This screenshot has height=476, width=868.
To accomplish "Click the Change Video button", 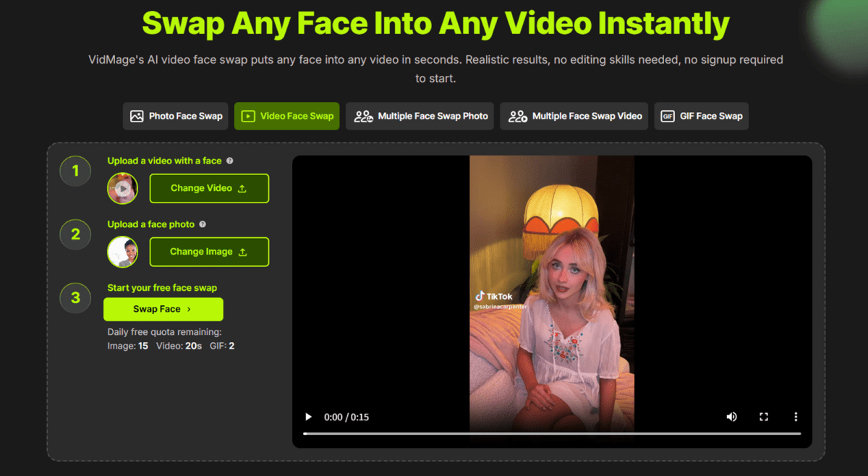I will coord(209,188).
